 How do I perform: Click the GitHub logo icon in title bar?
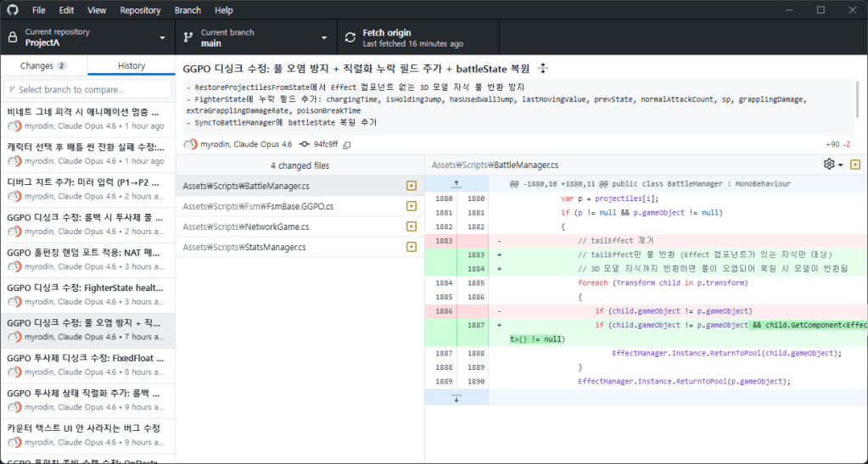coord(11,10)
